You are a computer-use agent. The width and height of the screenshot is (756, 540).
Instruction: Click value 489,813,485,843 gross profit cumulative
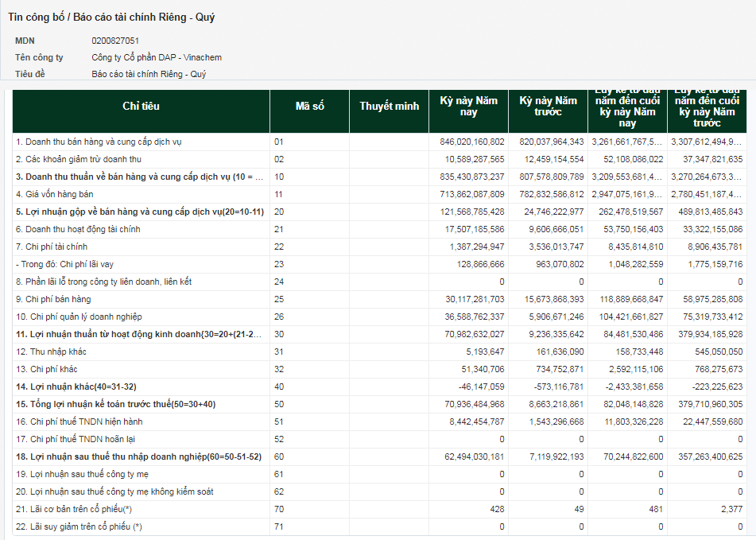tap(711, 212)
